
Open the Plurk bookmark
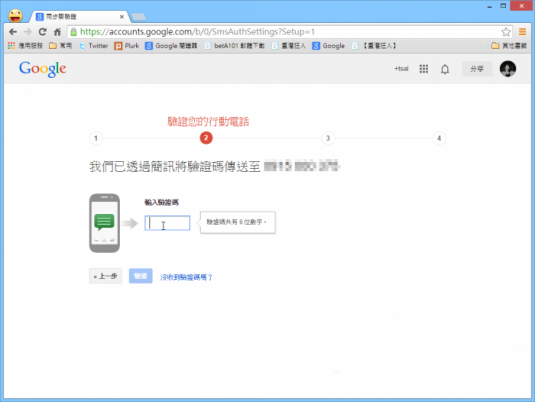pyautogui.click(x=127, y=45)
